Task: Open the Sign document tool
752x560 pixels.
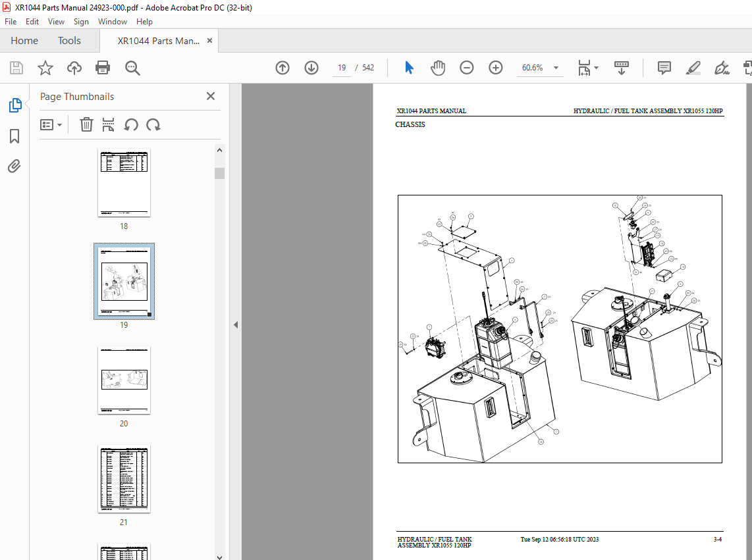Action: click(x=722, y=68)
